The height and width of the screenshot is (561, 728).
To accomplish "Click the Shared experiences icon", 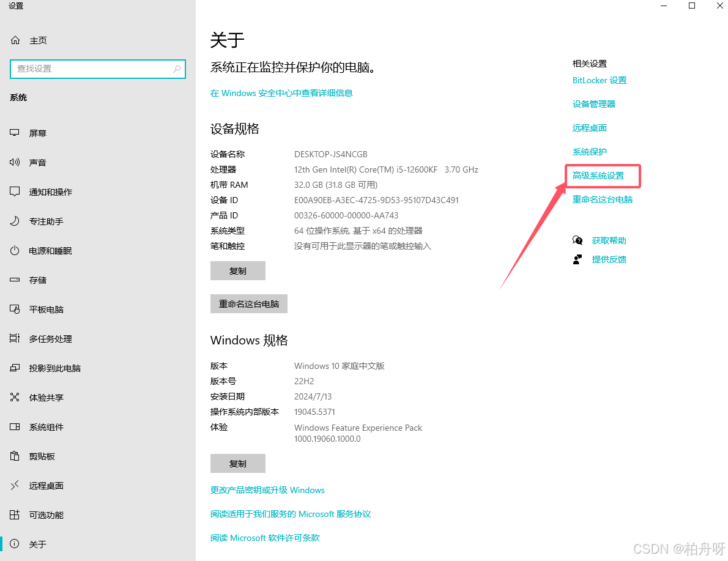I will tap(15, 397).
